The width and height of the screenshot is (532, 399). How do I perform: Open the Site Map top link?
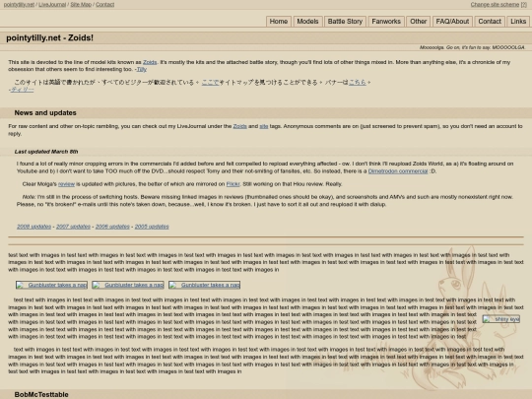(81, 4)
